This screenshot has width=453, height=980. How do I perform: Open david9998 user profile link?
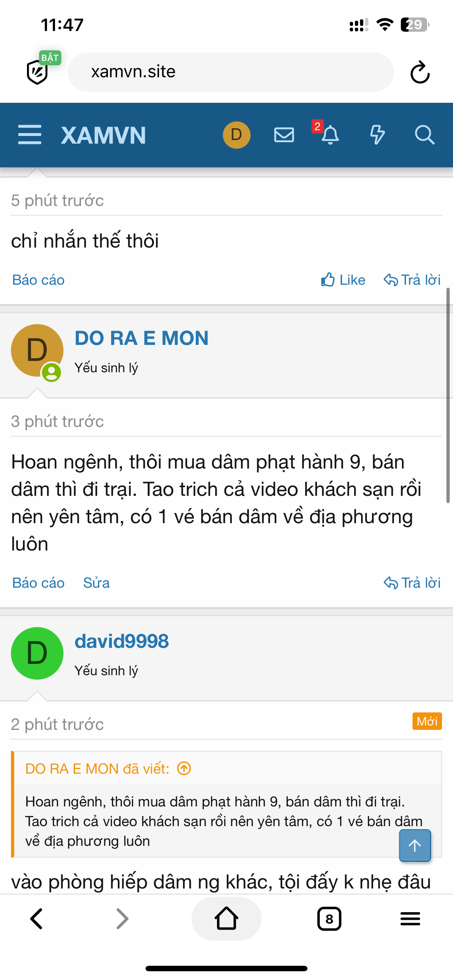tap(121, 641)
